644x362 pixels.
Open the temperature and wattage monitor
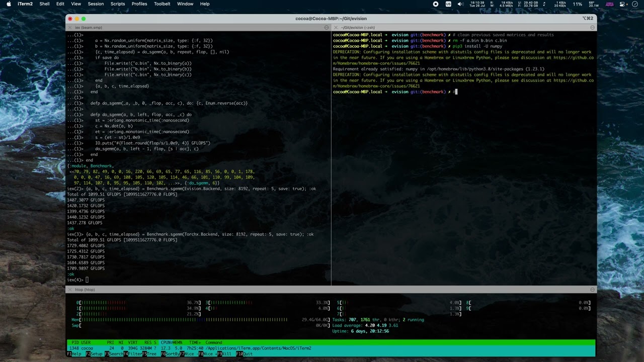(594, 4)
